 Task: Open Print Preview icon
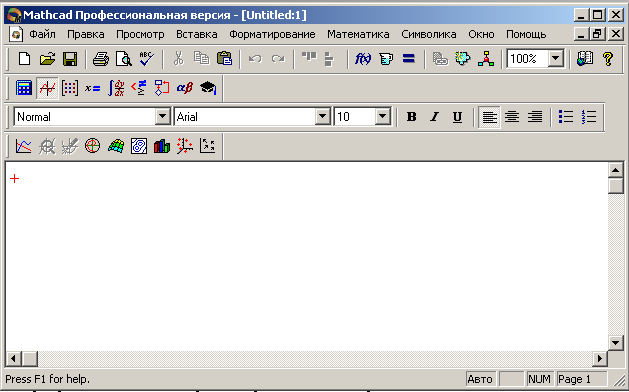(124, 59)
